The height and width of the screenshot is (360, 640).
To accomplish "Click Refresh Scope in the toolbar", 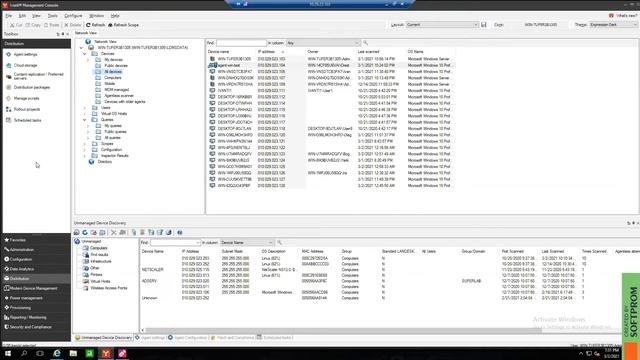I will pyautogui.click(x=123, y=25).
